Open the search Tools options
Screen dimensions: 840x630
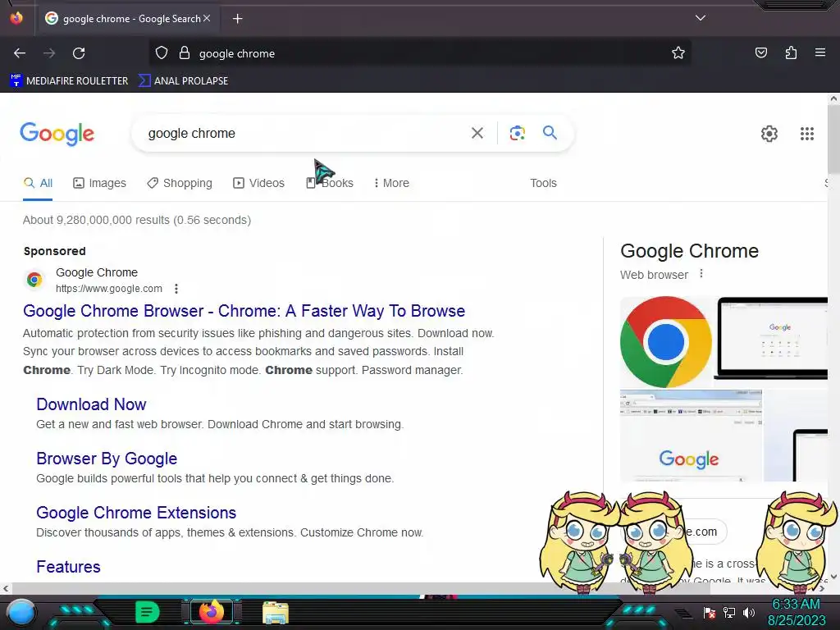tap(543, 183)
